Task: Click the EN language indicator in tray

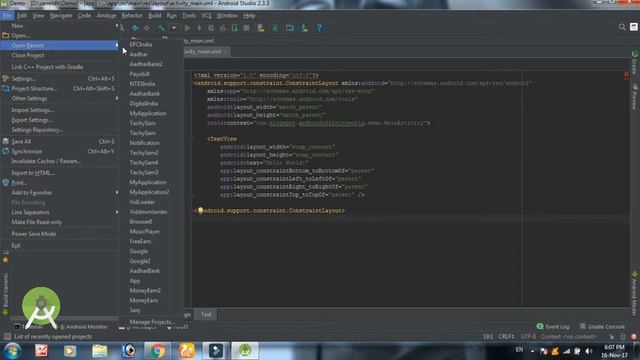Action: click(519, 350)
